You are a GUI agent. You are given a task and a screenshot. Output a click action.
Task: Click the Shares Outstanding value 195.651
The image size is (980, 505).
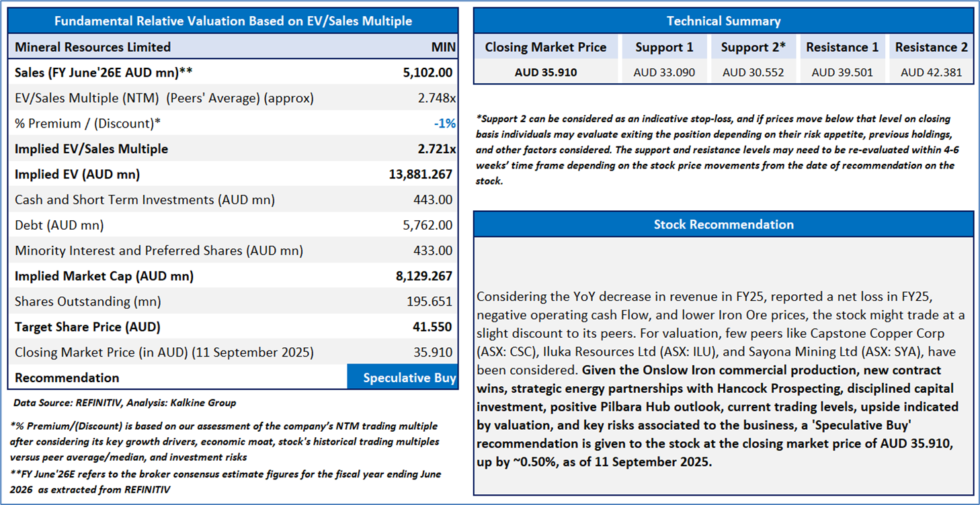coord(430,302)
